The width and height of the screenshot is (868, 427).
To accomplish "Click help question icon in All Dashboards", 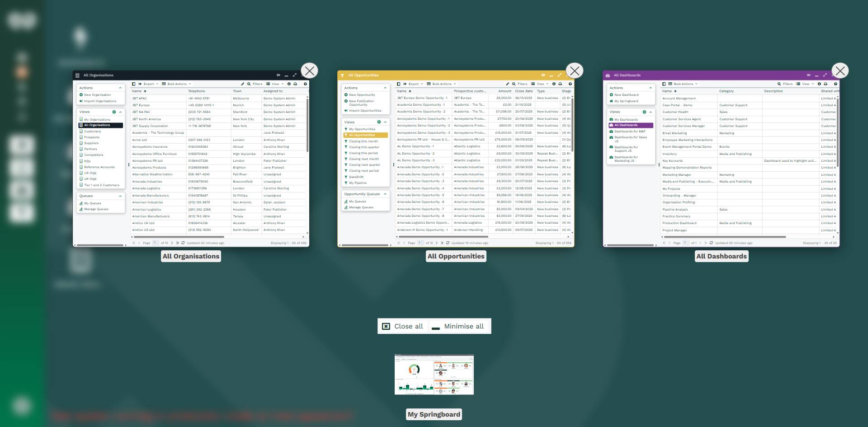I will pyautogui.click(x=835, y=84).
